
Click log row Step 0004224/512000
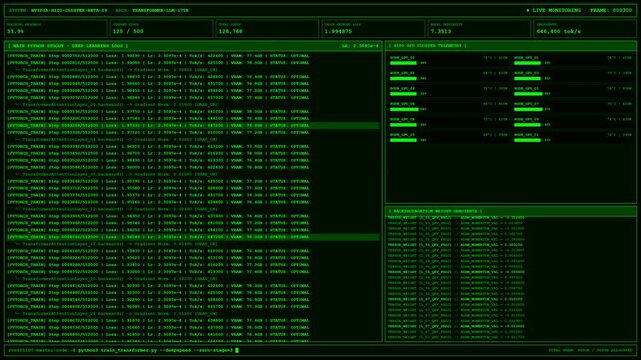pyautogui.click(x=193, y=258)
